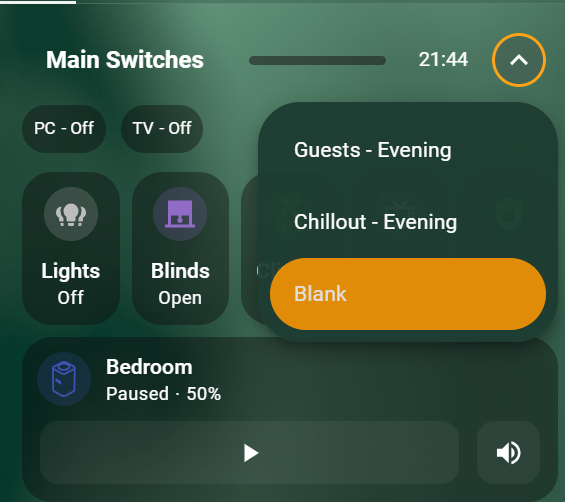565x502 pixels.
Task: Open the Bedroom media player name
Action: point(149,367)
